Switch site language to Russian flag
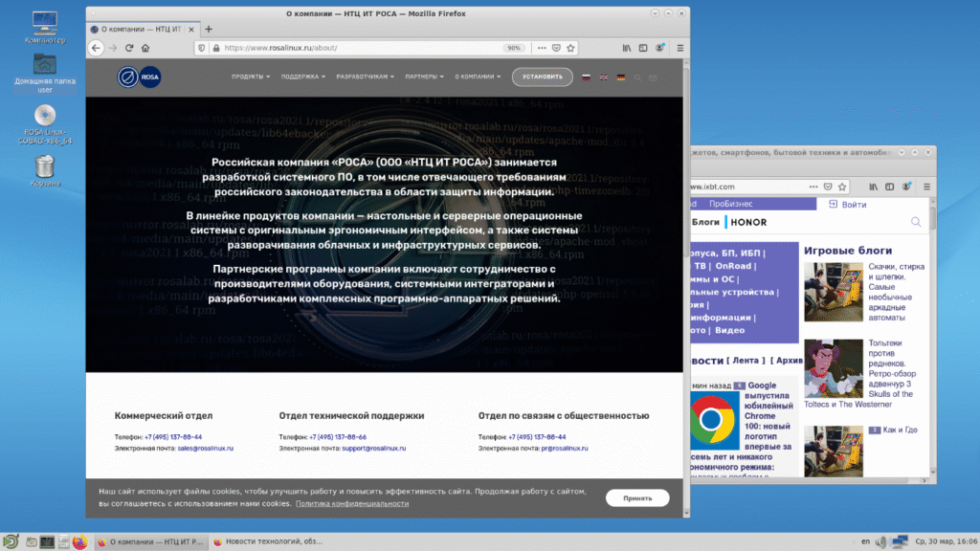980x551 pixels. tap(587, 77)
